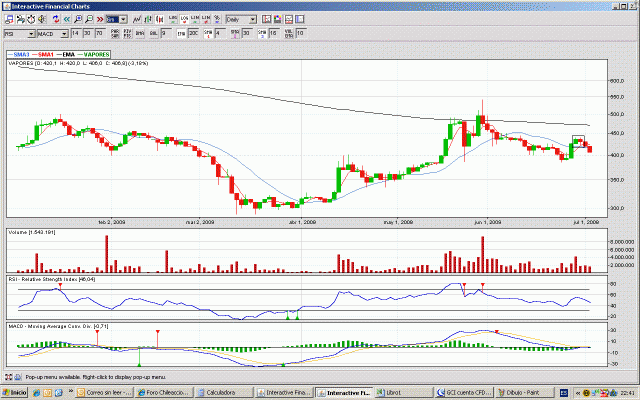Image resolution: width=640 pixels, height=400 pixels.
Task: Click the blue side panel layout icon
Action: (300, 19)
